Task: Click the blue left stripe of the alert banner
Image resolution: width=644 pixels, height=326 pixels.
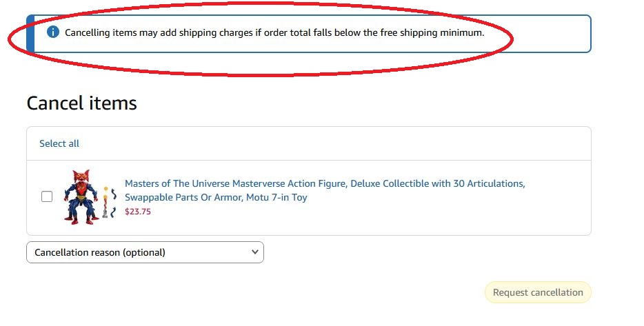Action: click(x=30, y=34)
